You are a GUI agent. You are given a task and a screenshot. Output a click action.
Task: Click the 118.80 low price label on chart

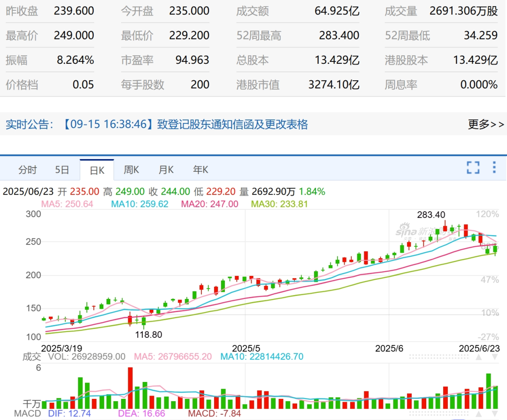[x=148, y=335]
